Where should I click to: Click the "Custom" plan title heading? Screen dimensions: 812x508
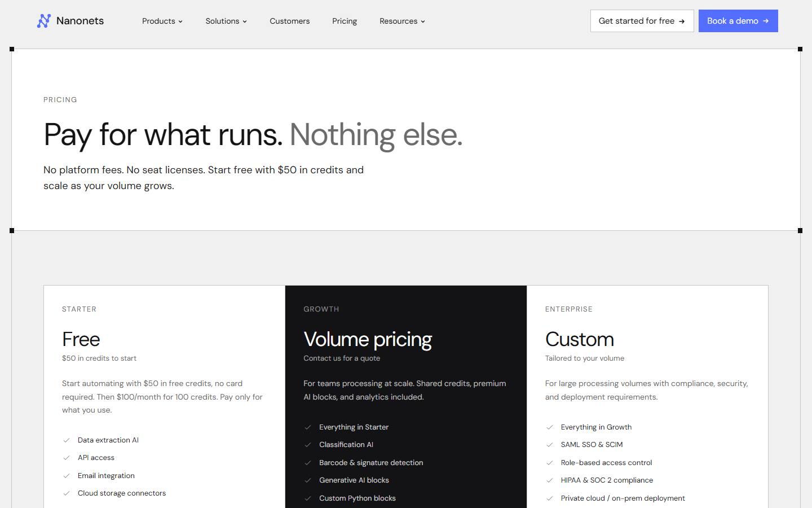click(x=580, y=339)
